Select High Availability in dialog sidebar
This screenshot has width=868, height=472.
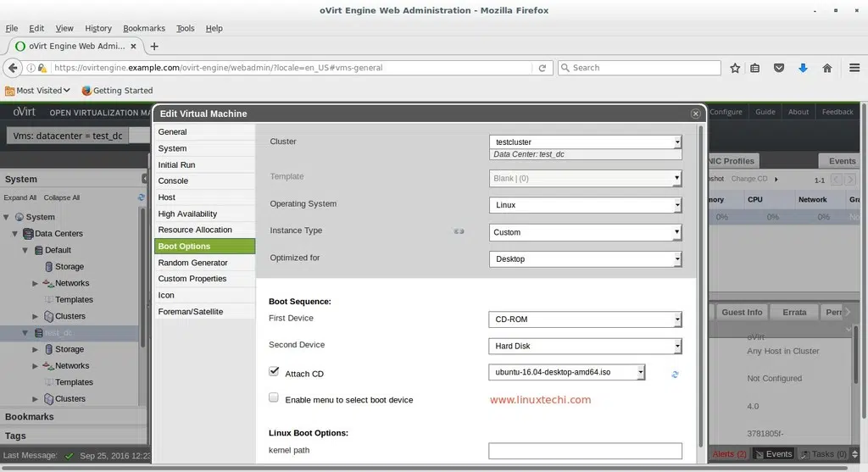click(205, 214)
